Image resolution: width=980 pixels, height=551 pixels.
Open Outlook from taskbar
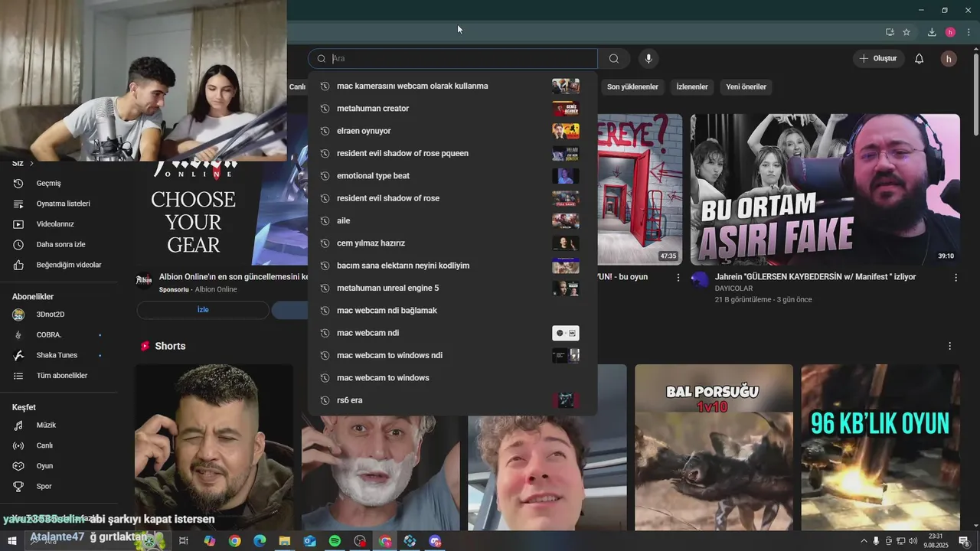coord(309,541)
